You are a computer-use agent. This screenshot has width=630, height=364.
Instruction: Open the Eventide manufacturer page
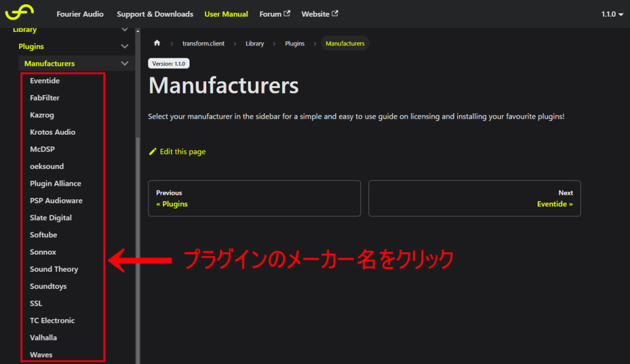[x=44, y=81]
